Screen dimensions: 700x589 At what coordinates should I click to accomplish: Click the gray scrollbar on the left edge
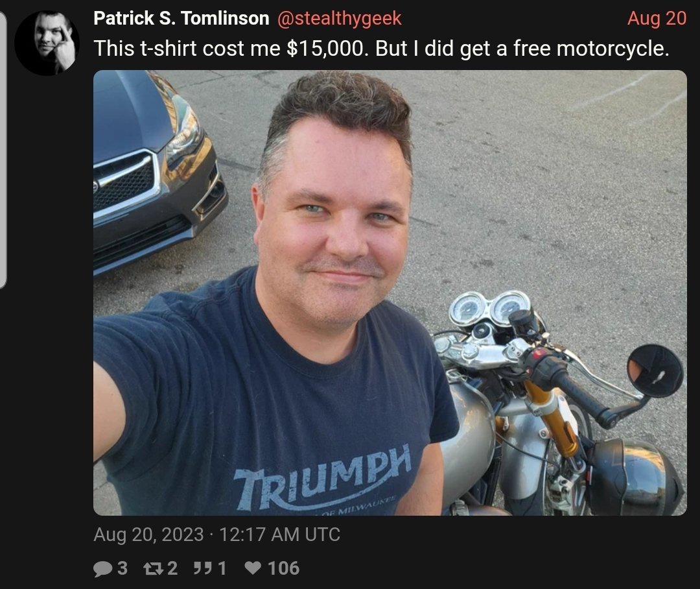point(3,150)
